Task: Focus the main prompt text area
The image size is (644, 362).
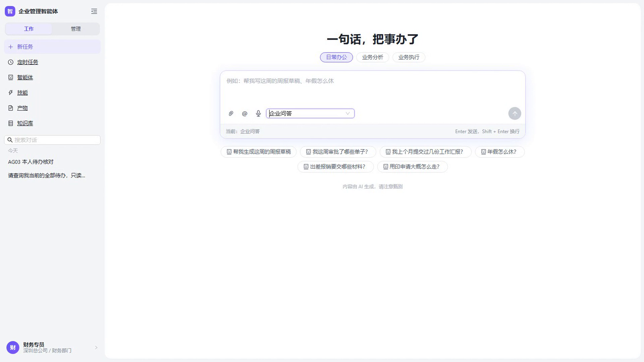Action: 372,89
